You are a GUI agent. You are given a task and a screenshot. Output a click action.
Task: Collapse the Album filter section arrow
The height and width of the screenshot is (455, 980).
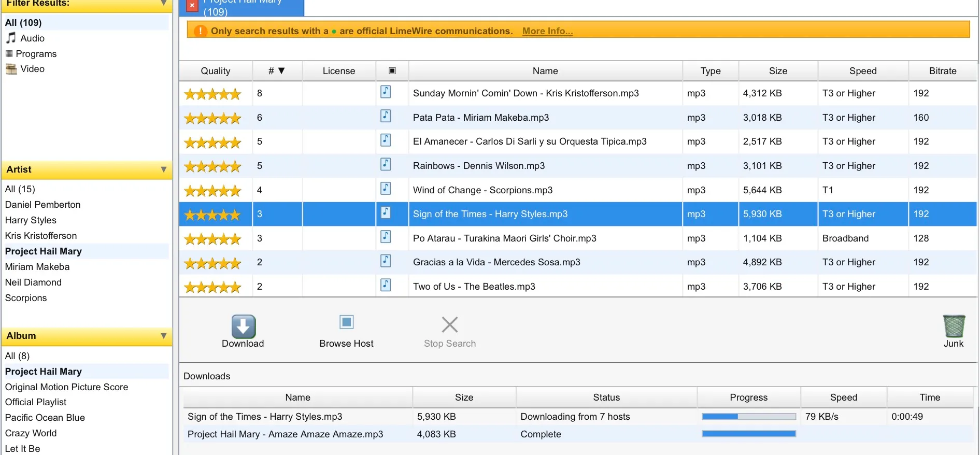click(x=164, y=336)
